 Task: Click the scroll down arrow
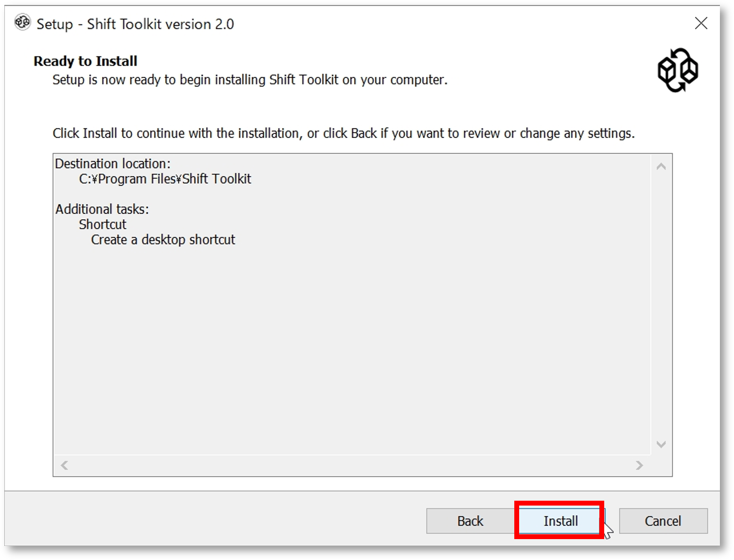coord(661,444)
